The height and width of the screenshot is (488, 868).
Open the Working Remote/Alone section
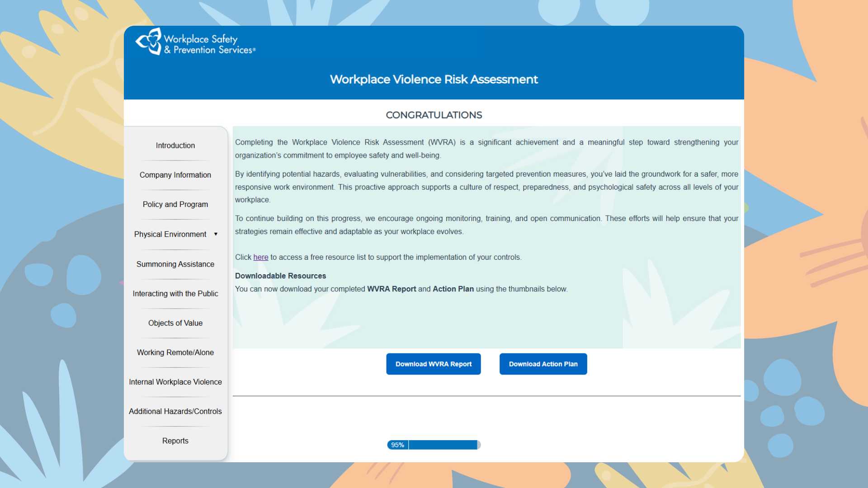175,352
